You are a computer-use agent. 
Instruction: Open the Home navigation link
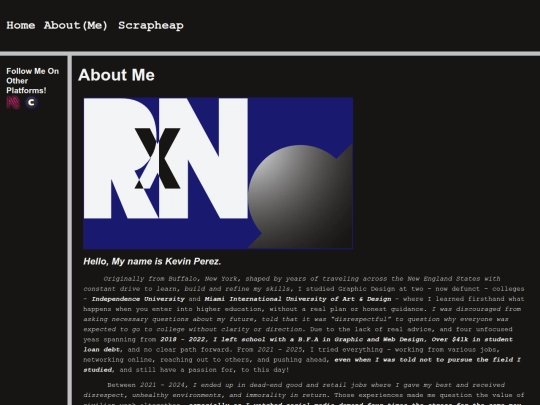(21, 25)
